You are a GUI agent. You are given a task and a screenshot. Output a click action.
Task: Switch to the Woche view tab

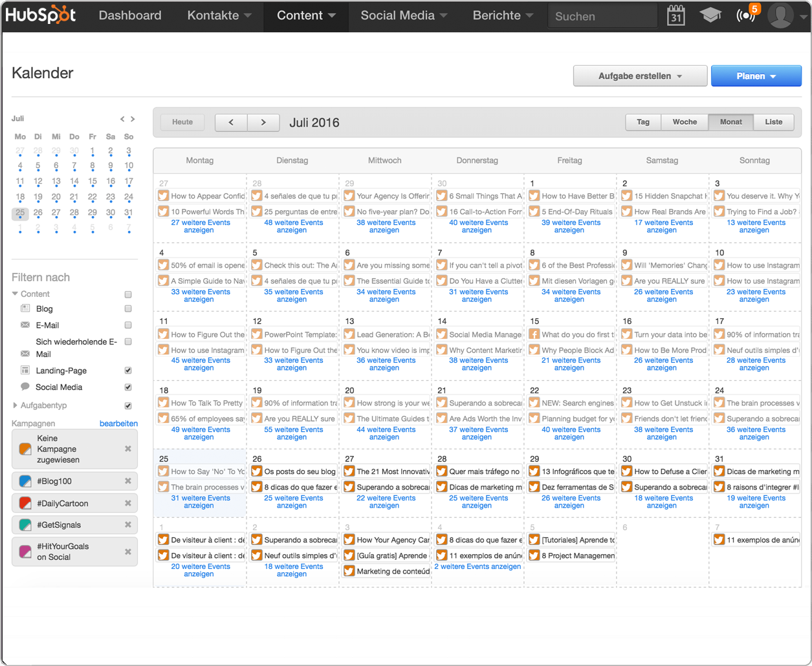tap(685, 122)
